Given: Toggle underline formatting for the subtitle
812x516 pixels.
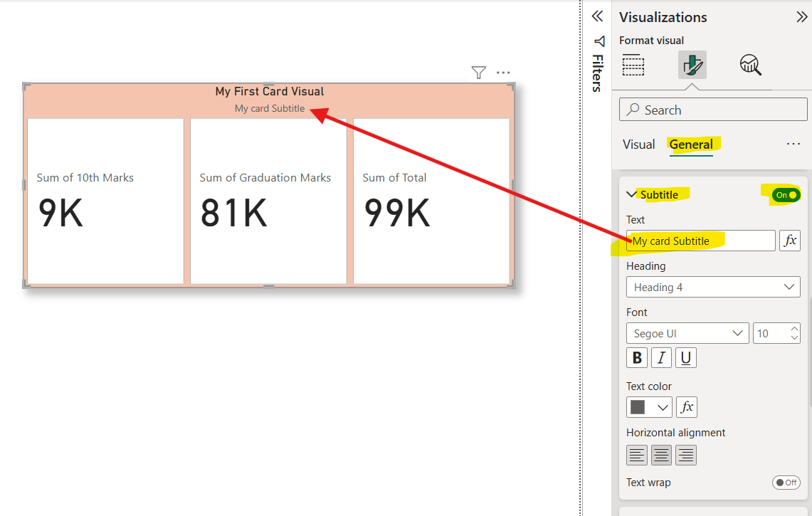Looking at the screenshot, I should (685, 357).
